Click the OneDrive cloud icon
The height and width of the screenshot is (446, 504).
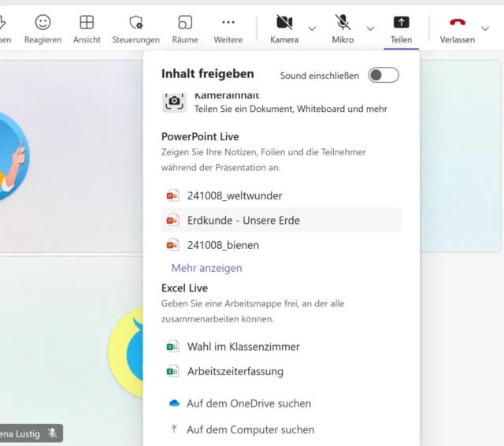(x=174, y=403)
